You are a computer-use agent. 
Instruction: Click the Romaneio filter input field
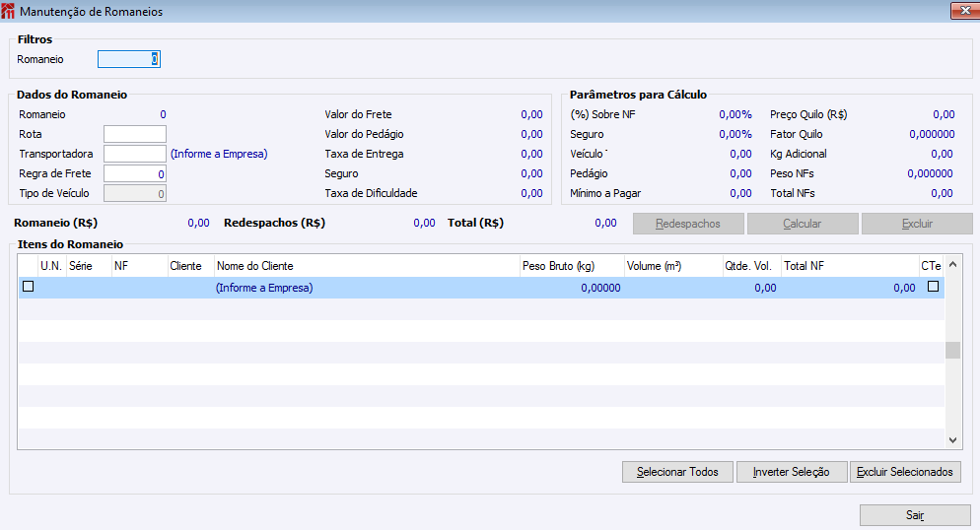pos(129,59)
